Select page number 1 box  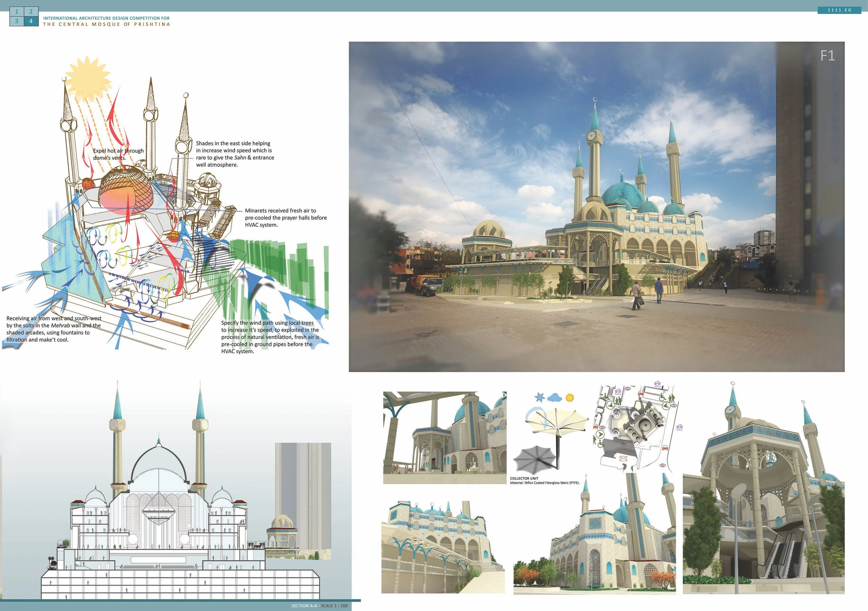(x=17, y=12)
